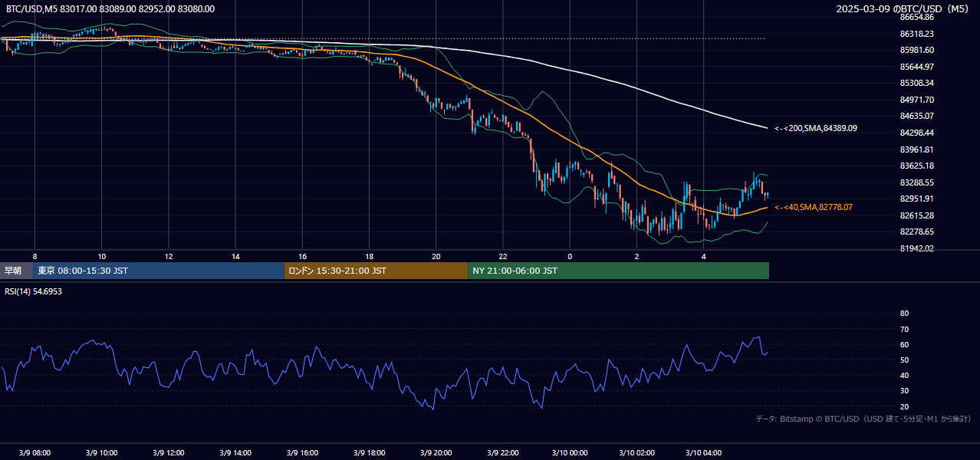Click the RSI(14) 54.6953 indicator label
This screenshot has height=460, width=980.
click(34, 291)
